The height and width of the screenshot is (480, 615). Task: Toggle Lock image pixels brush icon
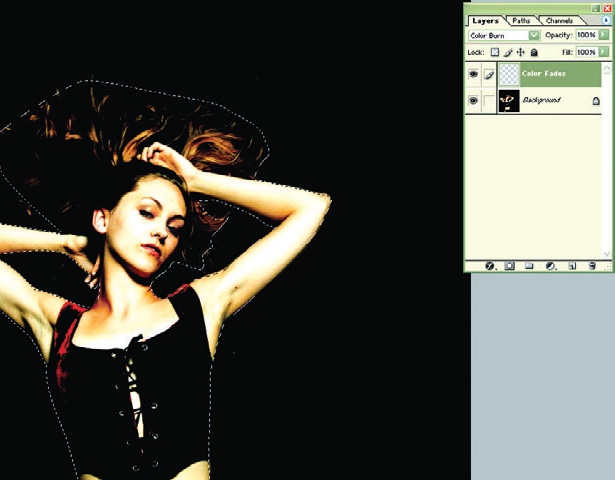(508, 52)
